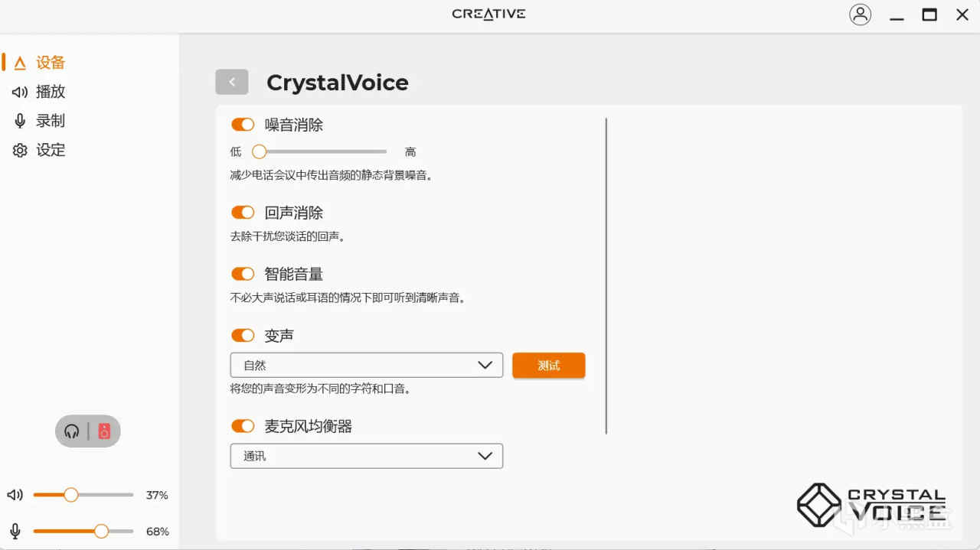Toggle 噪音消除 noise reduction switch
Screen dimensions: 980x550
click(243, 125)
